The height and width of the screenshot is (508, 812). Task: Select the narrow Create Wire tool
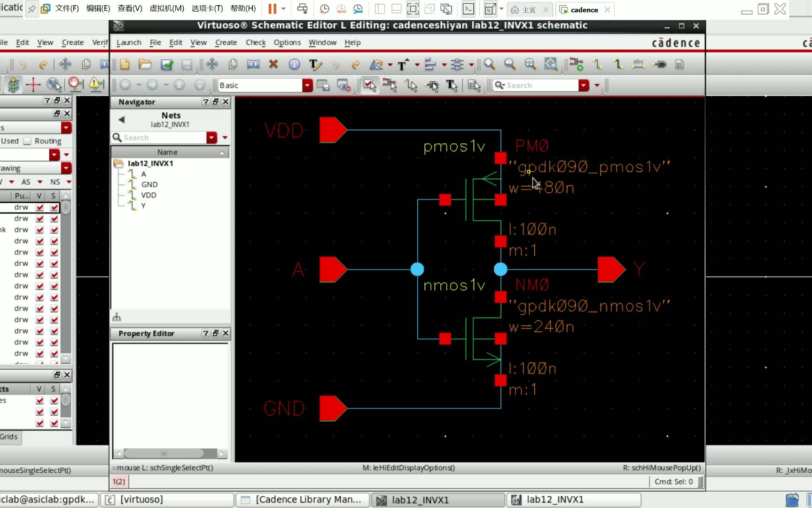pos(597,64)
